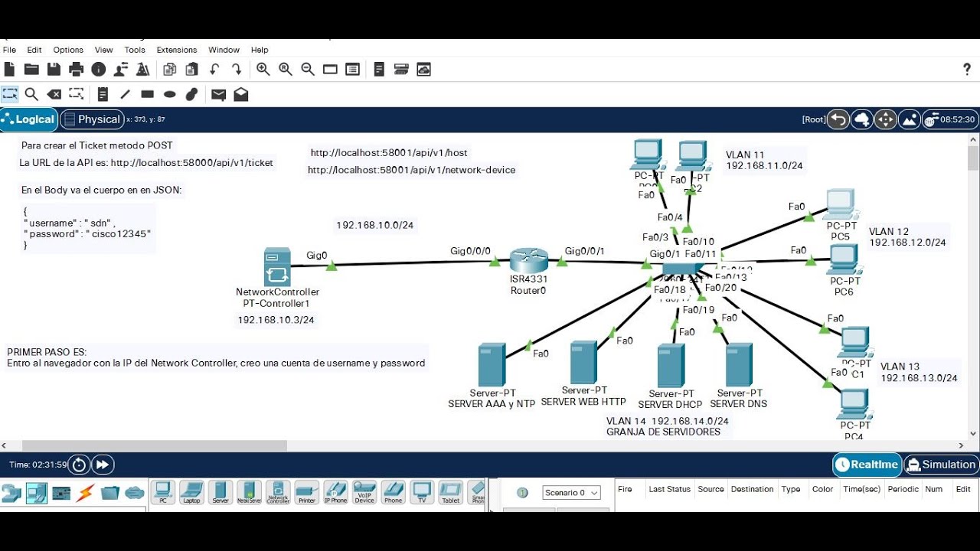This screenshot has width=980, height=551.
Task: Print the topology using printer icon
Action: 76,70
